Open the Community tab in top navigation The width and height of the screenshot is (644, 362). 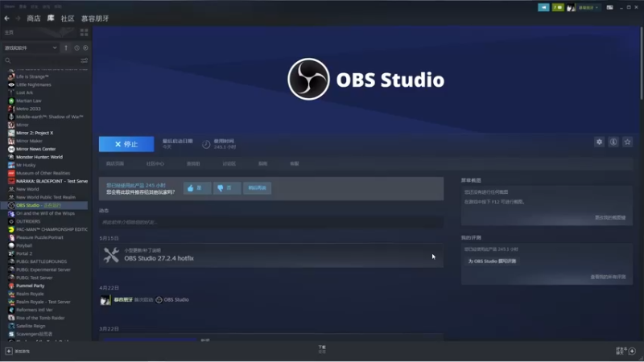(x=68, y=19)
